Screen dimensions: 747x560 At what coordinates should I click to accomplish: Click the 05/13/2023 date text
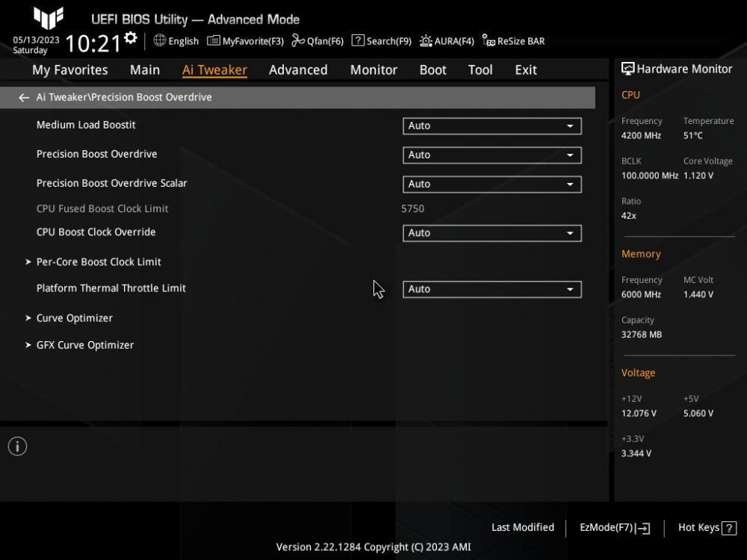coord(36,40)
